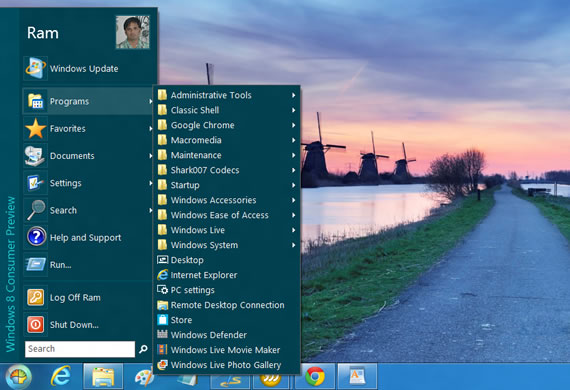
Task: Choose Windows Update in Start menu
Action: coord(88,68)
